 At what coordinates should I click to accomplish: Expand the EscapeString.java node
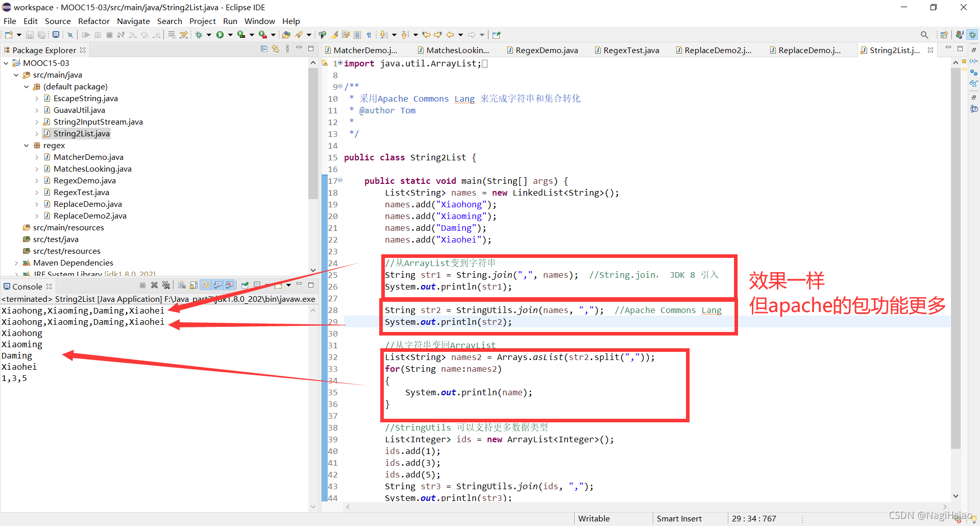(37, 99)
